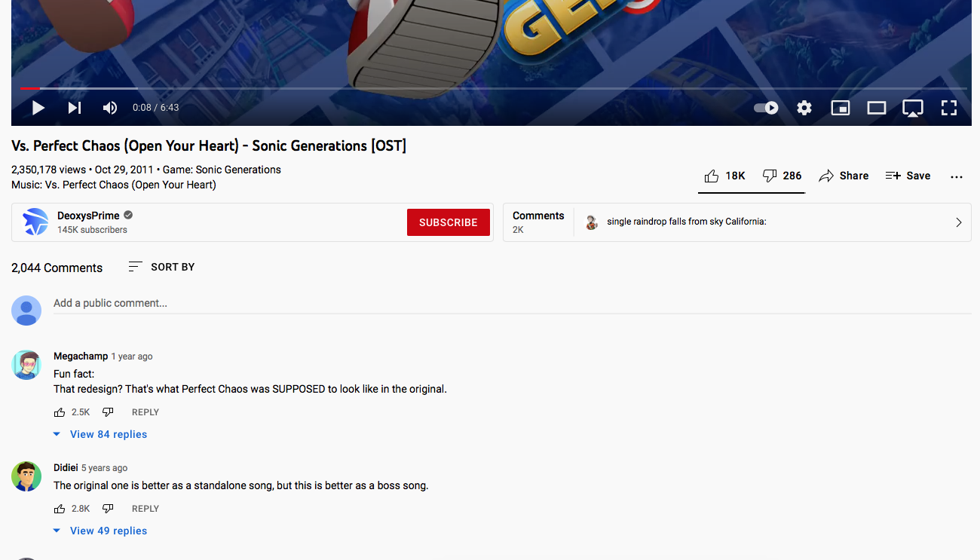Click 'Game: Sonic Generations' description text
This screenshot has height=560, width=980.
pos(222,170)
